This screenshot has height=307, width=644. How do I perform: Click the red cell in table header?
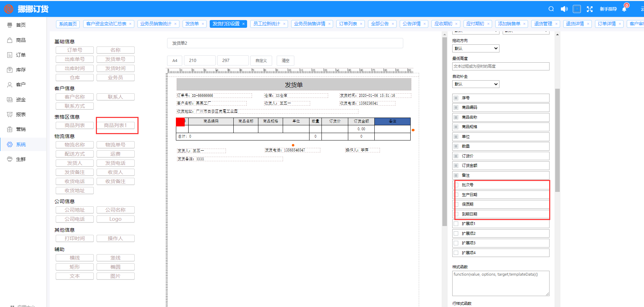point(180,122)
